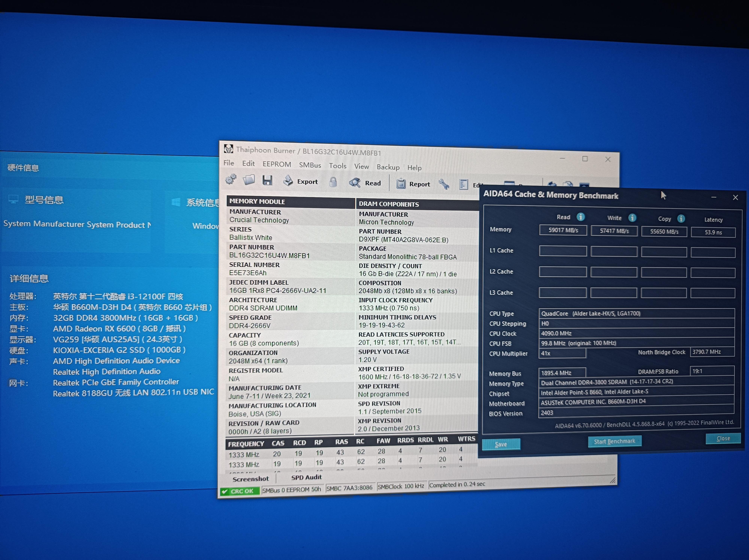749x560 pixels.
Task: Open Thaiphoon Burner settings gears icon
Action: coord(231,179)
